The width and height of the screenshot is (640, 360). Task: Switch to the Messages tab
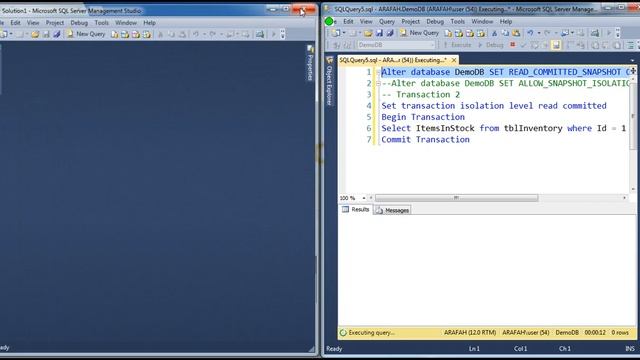(x=393, y=210)
